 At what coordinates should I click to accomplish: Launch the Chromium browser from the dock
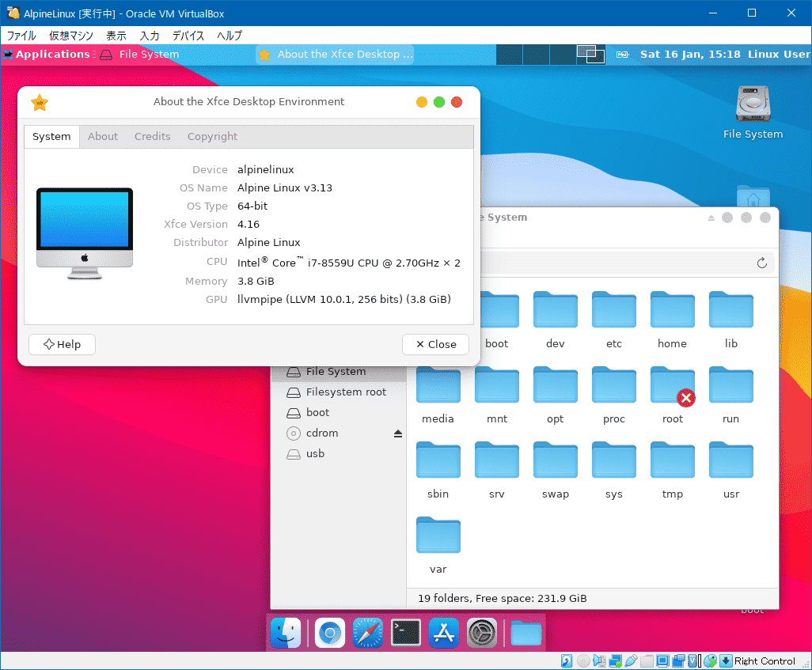pyautogui.click(x=330, y=633)
